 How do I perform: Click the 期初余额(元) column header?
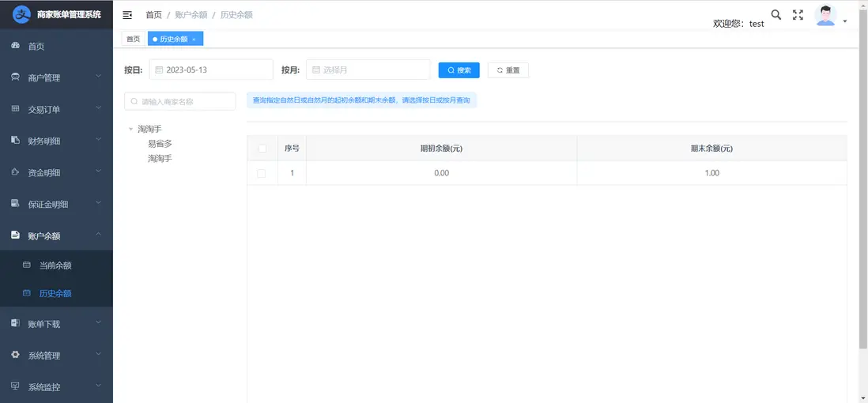click(441, 149)
